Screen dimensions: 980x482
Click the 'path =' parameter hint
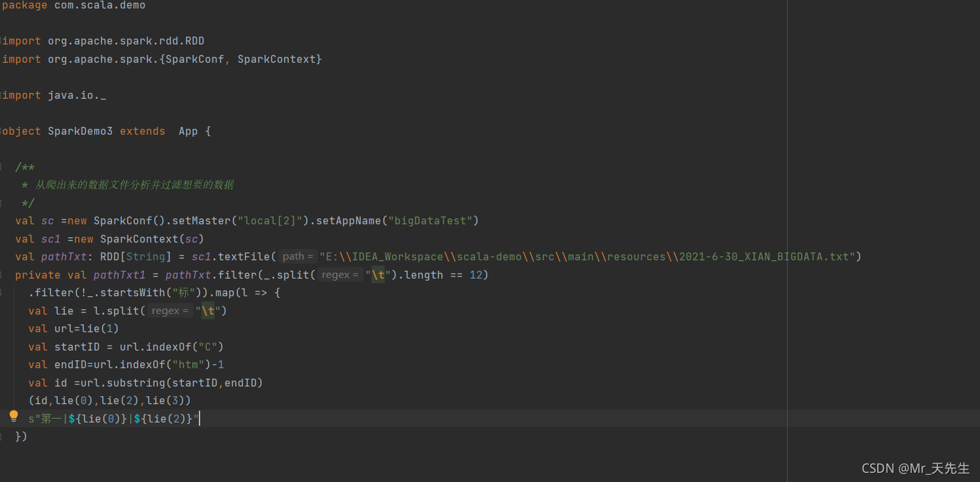click(x=298, y=257)
